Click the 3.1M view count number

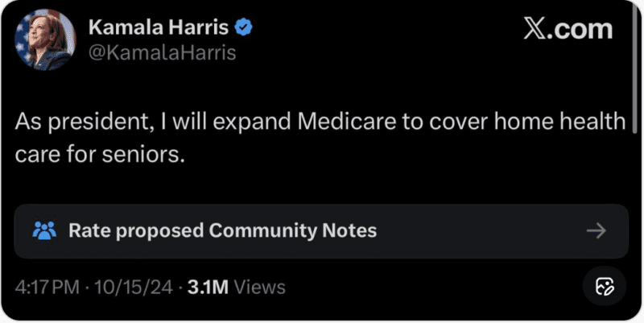click(208, 287)
